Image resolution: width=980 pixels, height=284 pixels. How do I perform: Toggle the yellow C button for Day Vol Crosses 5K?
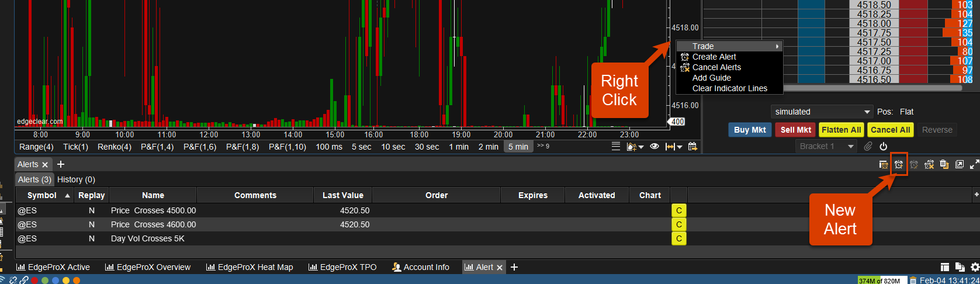[679, 238]
